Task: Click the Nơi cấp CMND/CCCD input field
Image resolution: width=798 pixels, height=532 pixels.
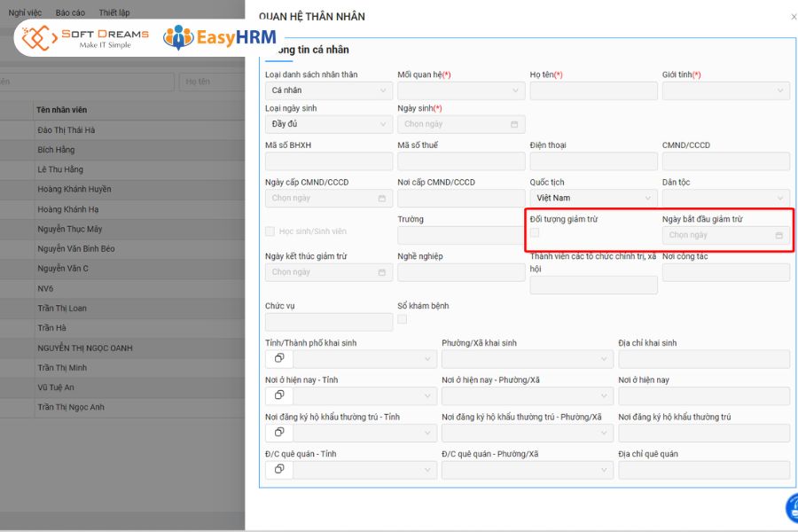Action: click(461, 198)
